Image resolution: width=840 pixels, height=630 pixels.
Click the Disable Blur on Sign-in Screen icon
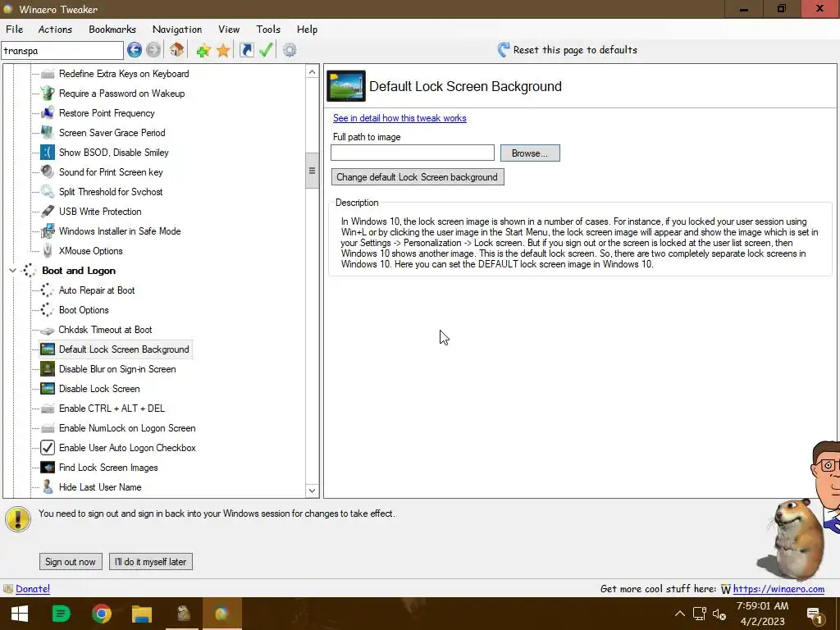tap(48, 369)
